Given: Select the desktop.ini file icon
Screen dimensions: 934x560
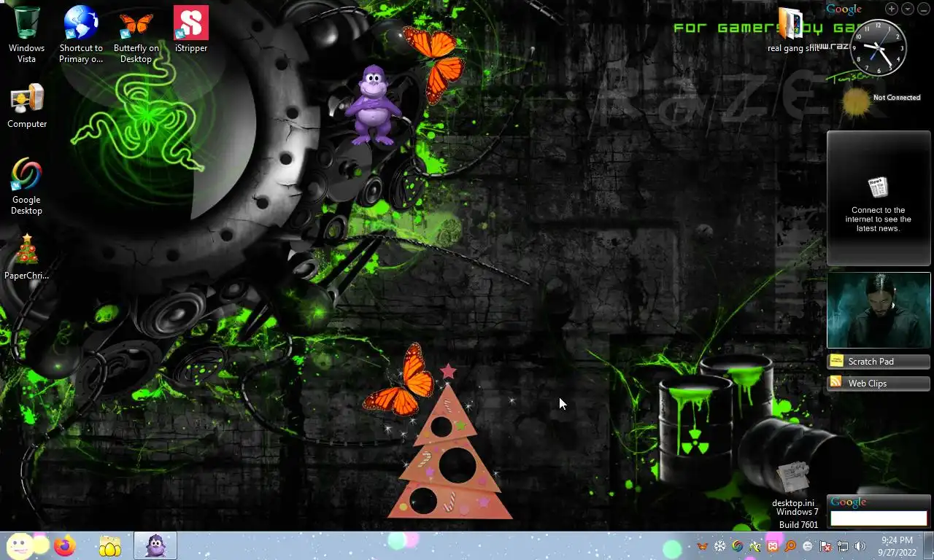Looking at the screenshot, I should coord(793,485).
